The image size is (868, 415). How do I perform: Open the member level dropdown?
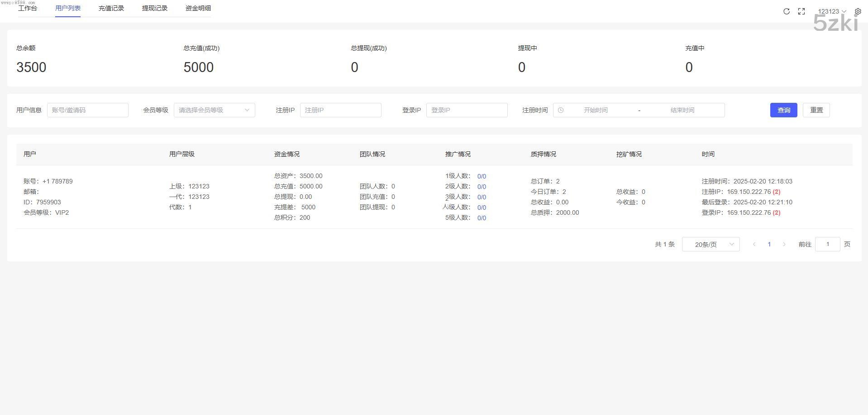[214, 110]
